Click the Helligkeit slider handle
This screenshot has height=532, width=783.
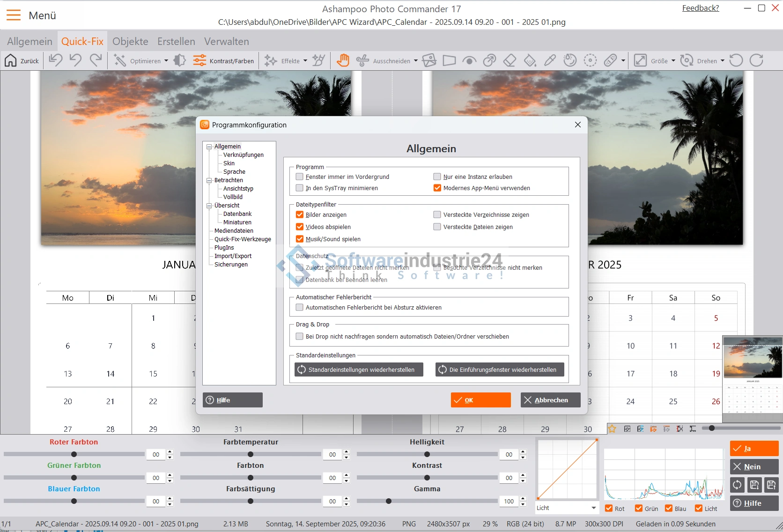[427, 454]
